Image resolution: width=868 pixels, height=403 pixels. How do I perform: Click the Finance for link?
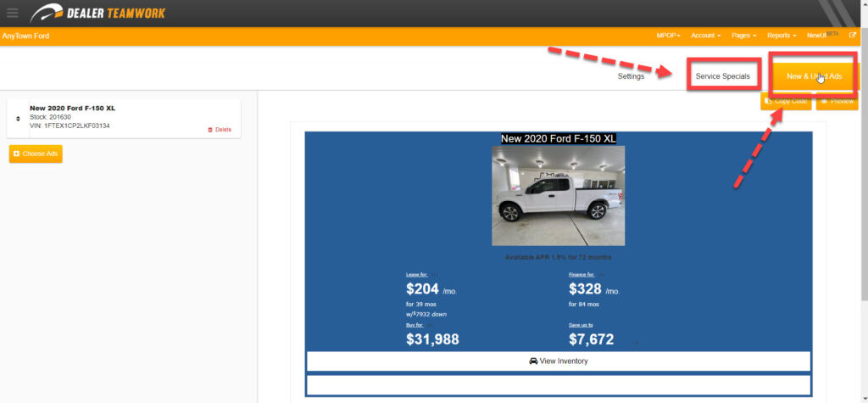click(581, 275)
